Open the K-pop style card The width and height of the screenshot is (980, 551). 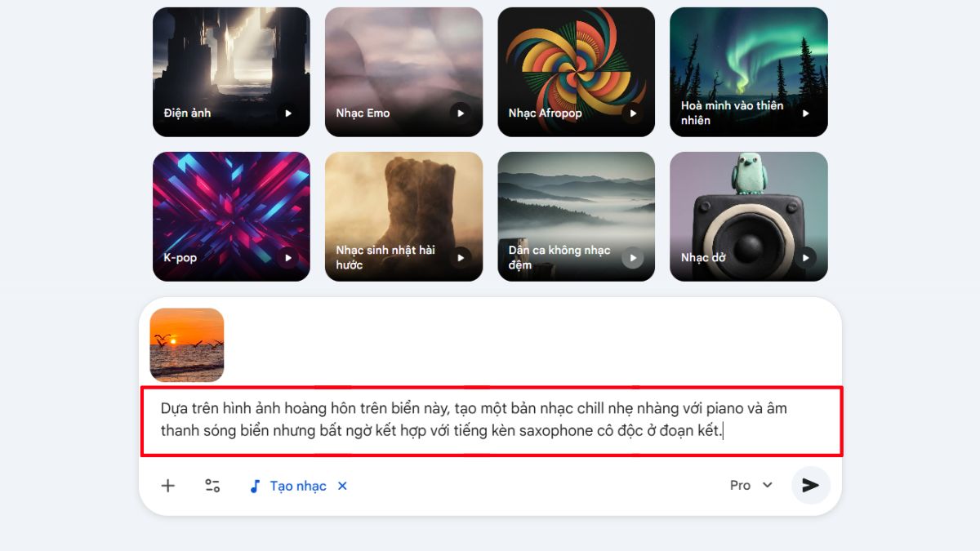(x=231, y=216)
